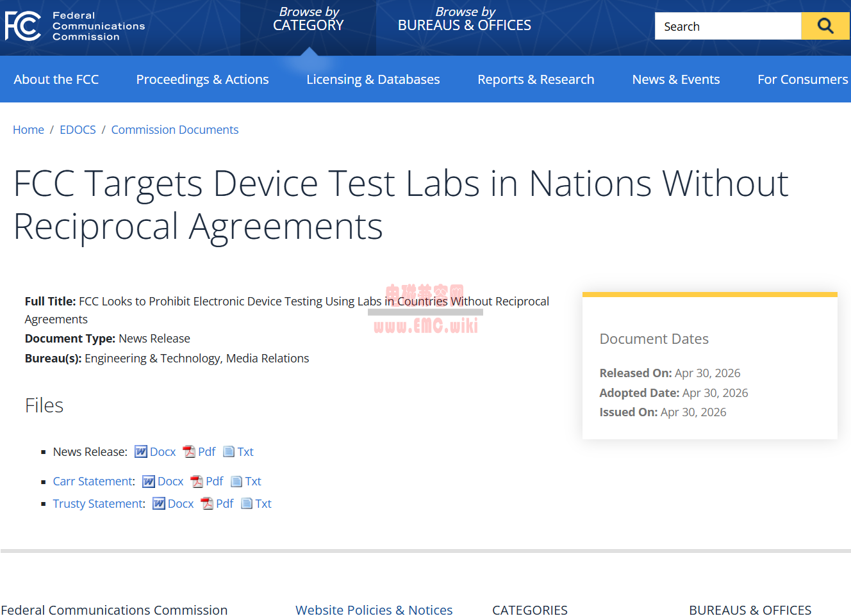This screenshot has height=616, width=851.
Task: Click the Carr Statement Docx Word icon
Action: pos(149,482)
